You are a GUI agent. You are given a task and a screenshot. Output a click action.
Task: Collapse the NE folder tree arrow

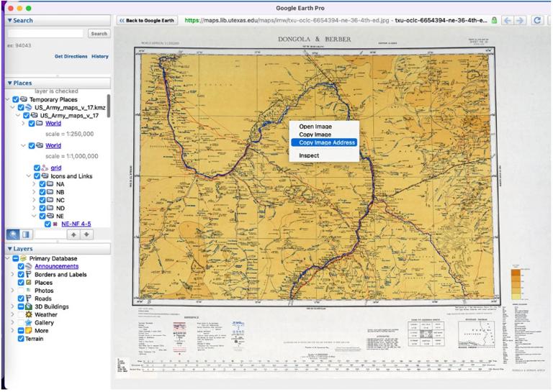[x=35, y=216]
